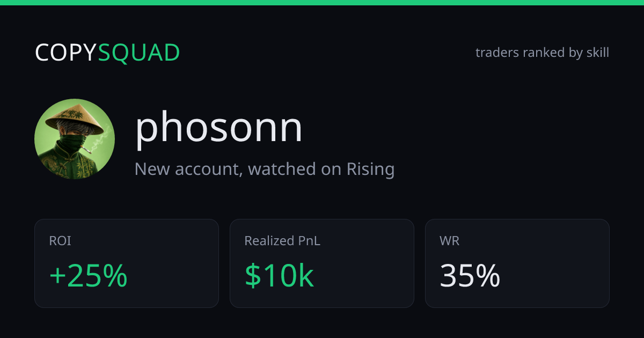
Task: Click the Realized PnL label
Action: point(282,241)
